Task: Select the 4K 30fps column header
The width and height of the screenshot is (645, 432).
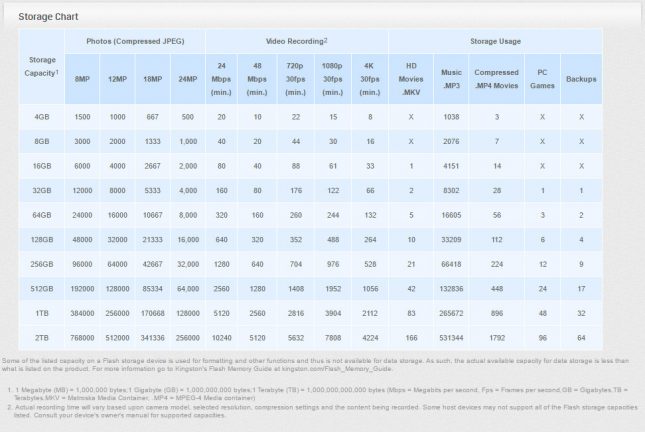Action: click(371, 78)
